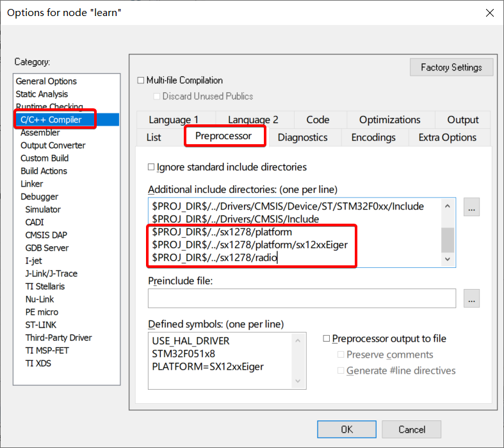Open the Diagnostics tab
This screenshot has width=504, height=448.
[302, 137]
